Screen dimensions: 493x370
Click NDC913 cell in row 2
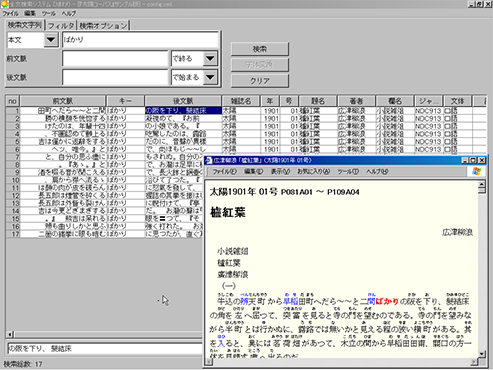(x=428, y=118)
